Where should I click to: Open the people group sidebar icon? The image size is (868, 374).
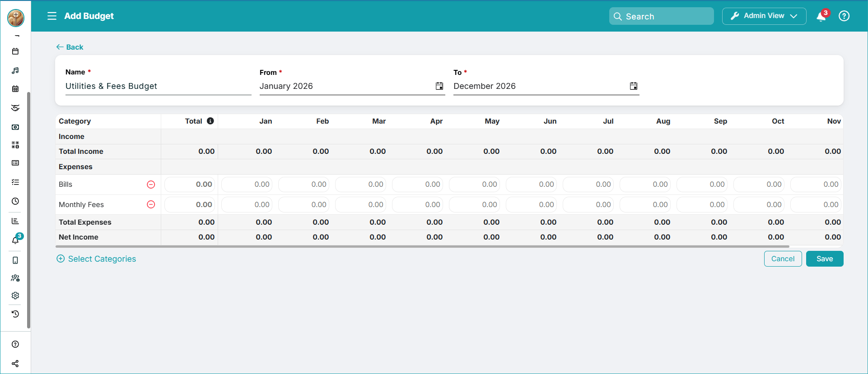coord(15,278)
